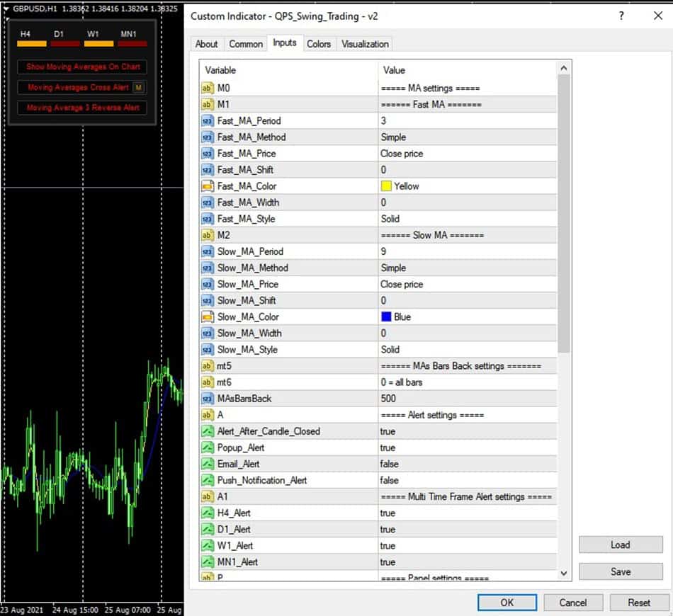
Task: Click the Popup_Alert boolean type icon
Action: [208, 447]
